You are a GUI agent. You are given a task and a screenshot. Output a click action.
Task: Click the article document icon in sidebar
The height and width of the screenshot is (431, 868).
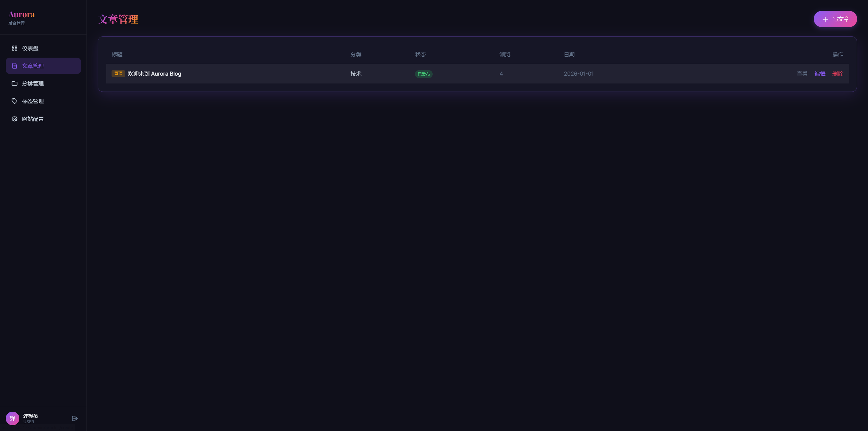pyautogui.click(x=14, y=66)
